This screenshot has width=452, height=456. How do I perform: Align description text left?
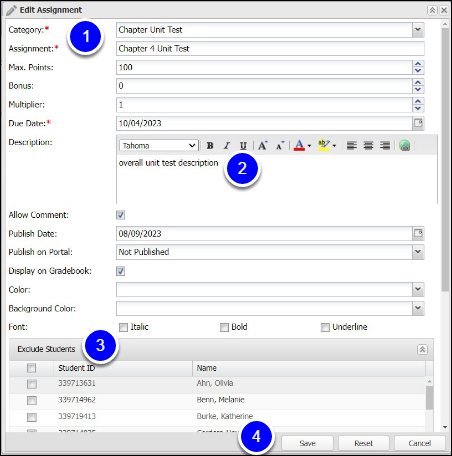click(352, 146)
